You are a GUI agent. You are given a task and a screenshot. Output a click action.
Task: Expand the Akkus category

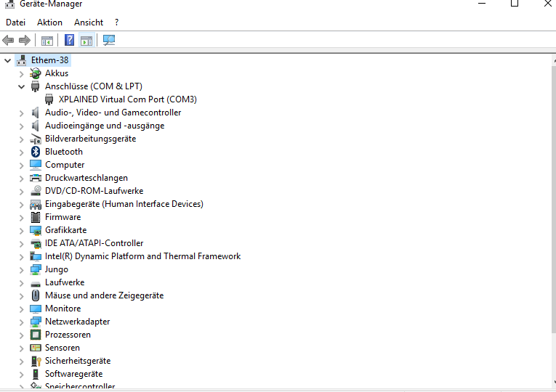[21, 73]
